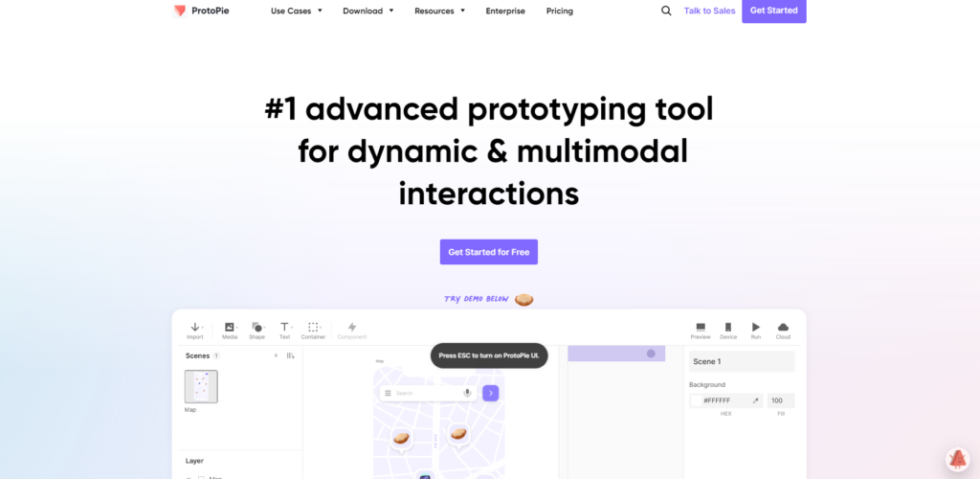Expand the Download dropdown menu
This screenshot has height=479, width=980.
tap(367, 11)
